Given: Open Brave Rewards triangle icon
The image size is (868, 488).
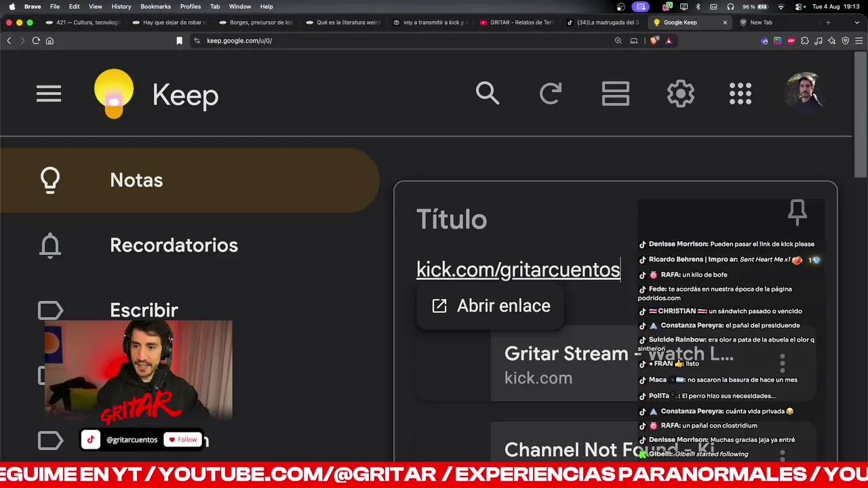Looking at the screenshot, I should (669, 41).
